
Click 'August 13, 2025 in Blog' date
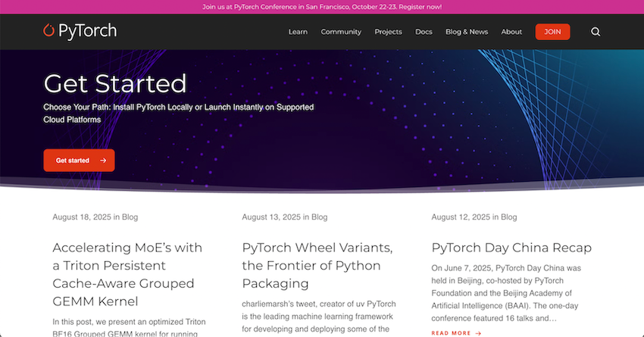285,217
